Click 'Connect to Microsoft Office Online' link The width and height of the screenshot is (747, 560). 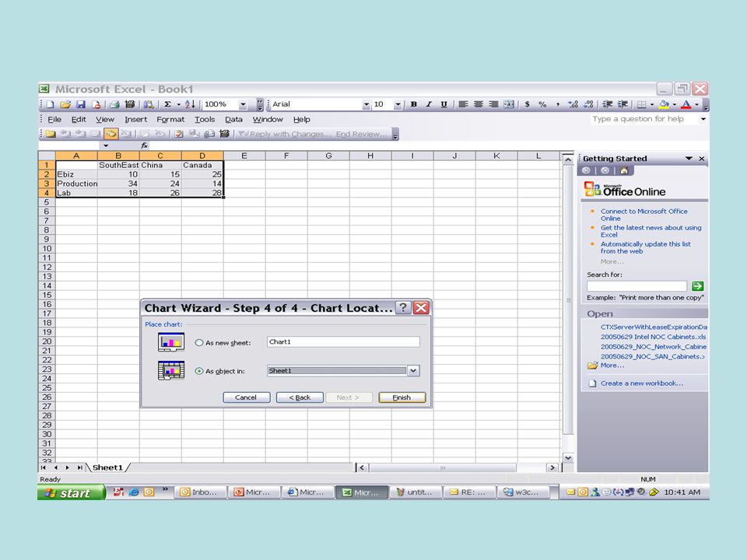(644, 215)
